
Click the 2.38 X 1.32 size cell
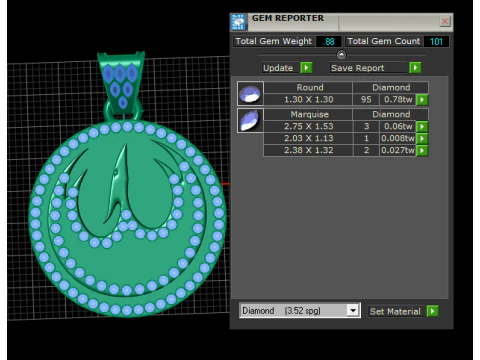(309, 150)
